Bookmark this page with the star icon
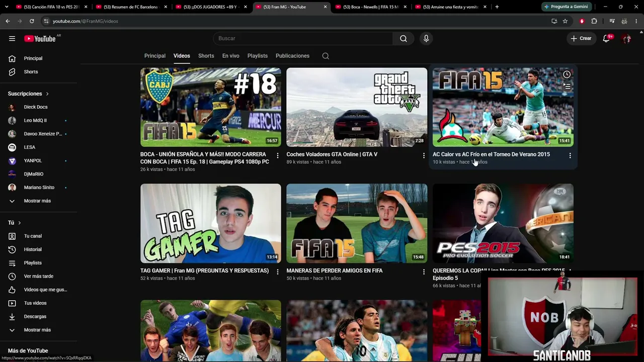 565,21
